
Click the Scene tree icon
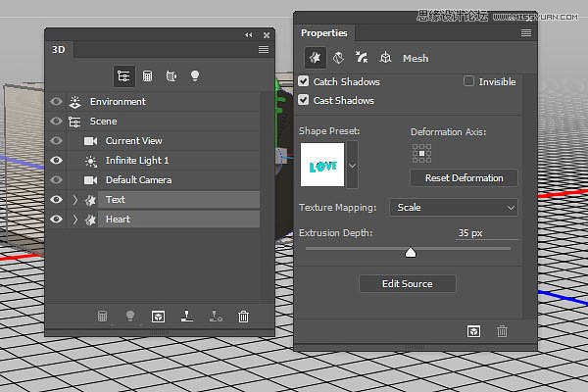[x=74, y=122]
